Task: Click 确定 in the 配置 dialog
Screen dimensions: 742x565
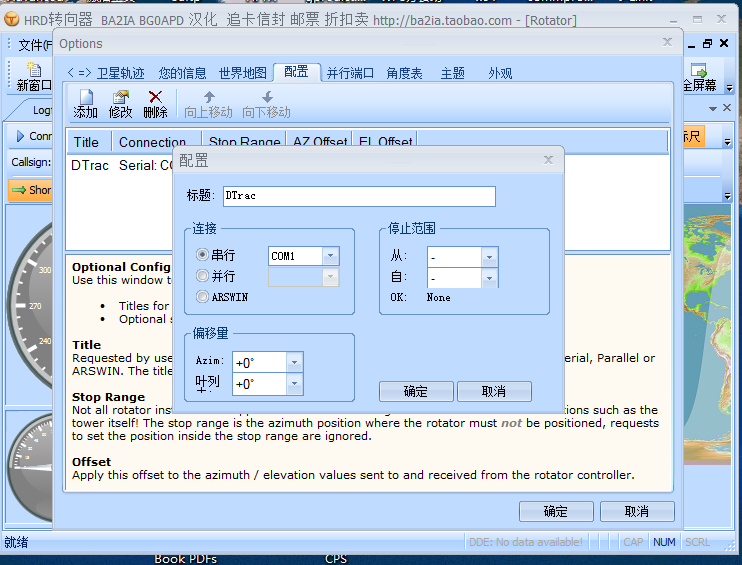Action: tap(415, 391)
